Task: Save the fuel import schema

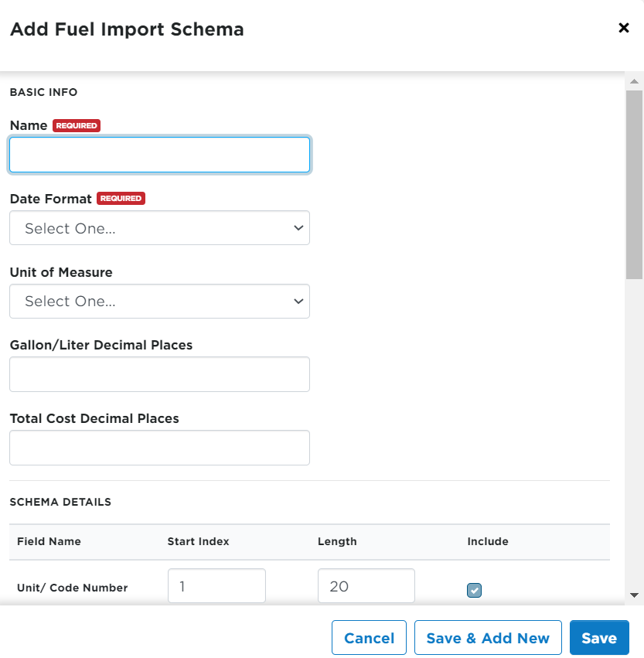Action: 599,638
